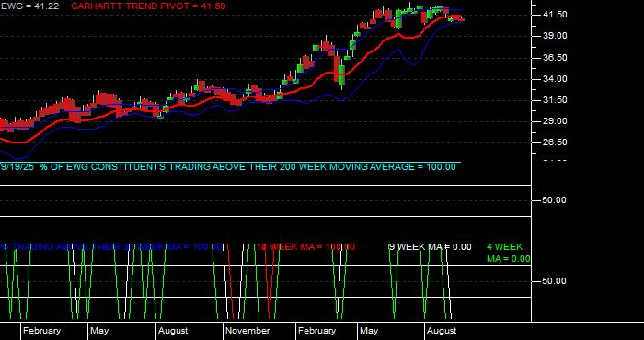Select the green 4 WEEK MA = 0.00 label
Screen dimensions: 644x340
click(x=508, y=253)
